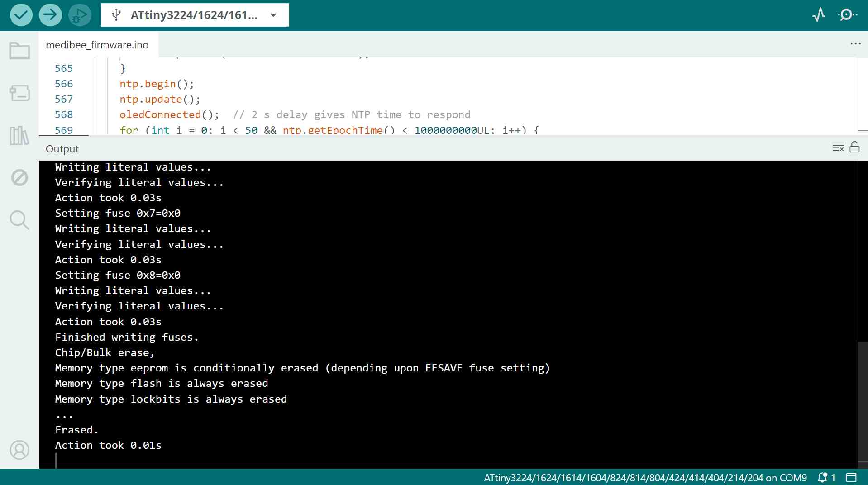The height and width of the screenshot is (485, 868).
Task: Click the 'Memory type lockbits is always erased' line
Action: point(171,399)
